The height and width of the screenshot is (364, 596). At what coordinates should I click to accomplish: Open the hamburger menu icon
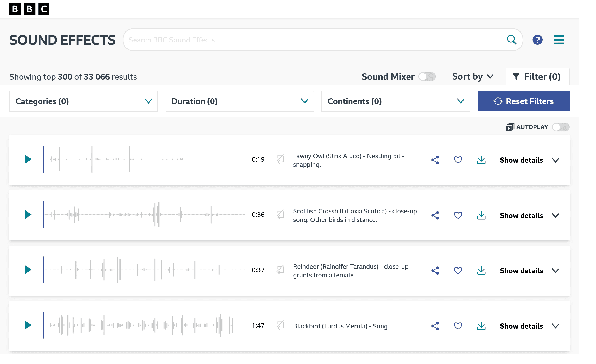click(x=559, y=40)
